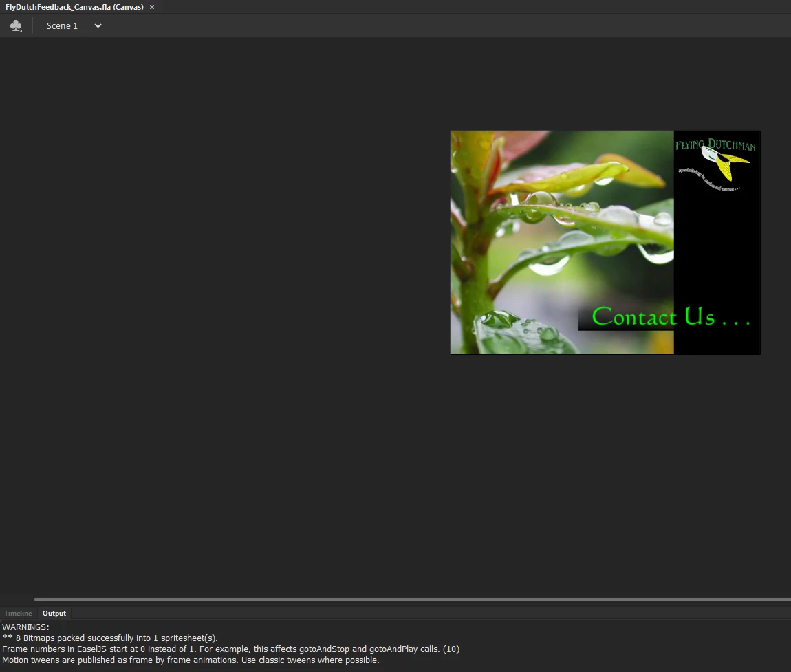Click the 'Motion tweens are published' output line
Image resolution: width=791 pixels, height=672 pixels.
191,660
